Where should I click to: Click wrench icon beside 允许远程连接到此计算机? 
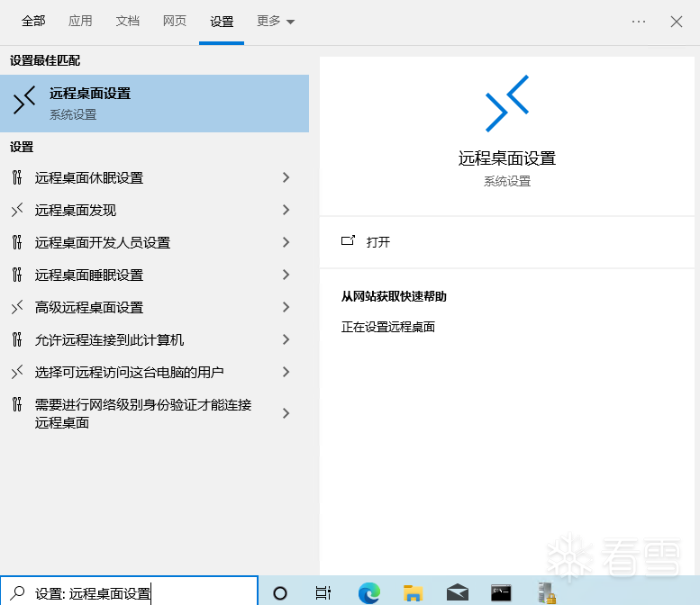(x=17, y=339)
